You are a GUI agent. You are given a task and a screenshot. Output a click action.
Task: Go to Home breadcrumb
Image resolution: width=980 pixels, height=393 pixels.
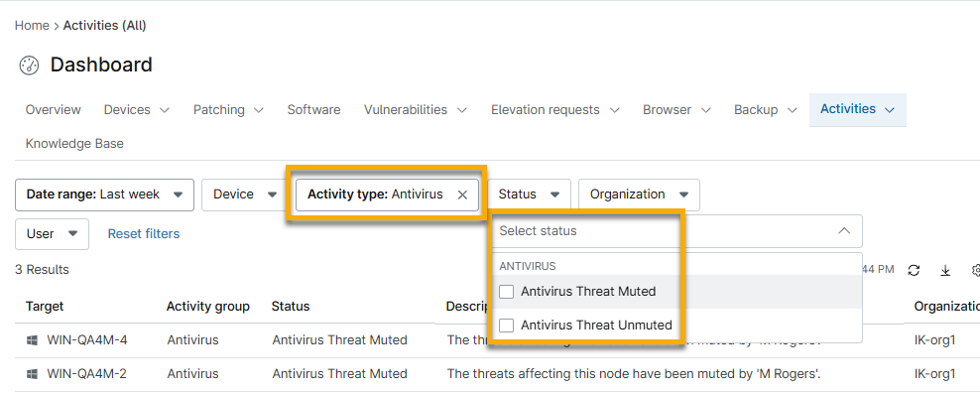[x=32, y=26]
